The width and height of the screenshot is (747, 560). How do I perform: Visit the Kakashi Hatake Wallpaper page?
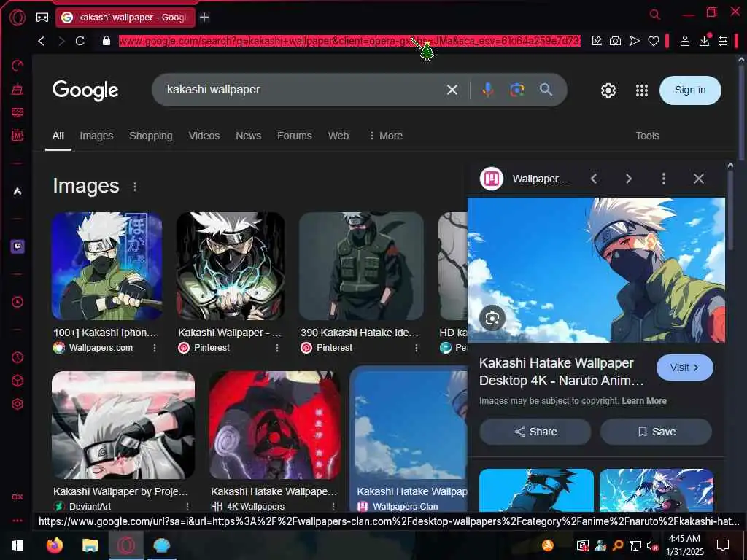pos(684,367)
